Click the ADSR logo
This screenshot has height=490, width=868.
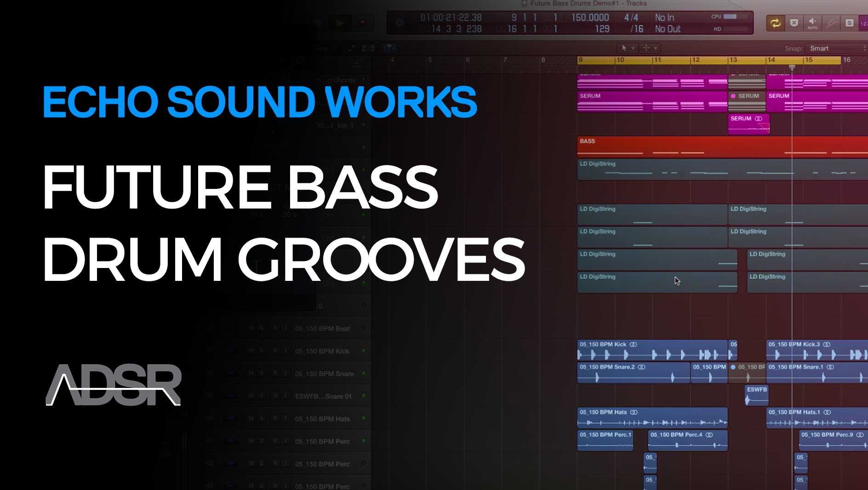(x=114, y=385)
